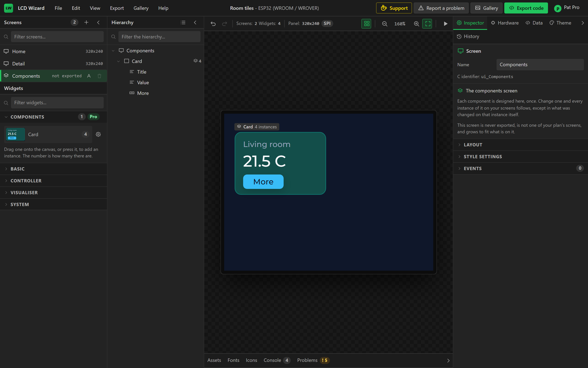
Task: Toggle the grid view button
Action: point(366,24)
